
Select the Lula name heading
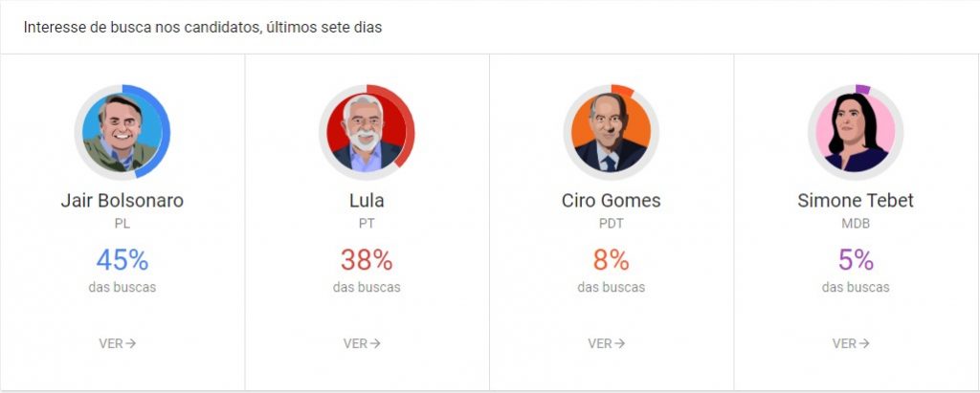coord(367,201)
